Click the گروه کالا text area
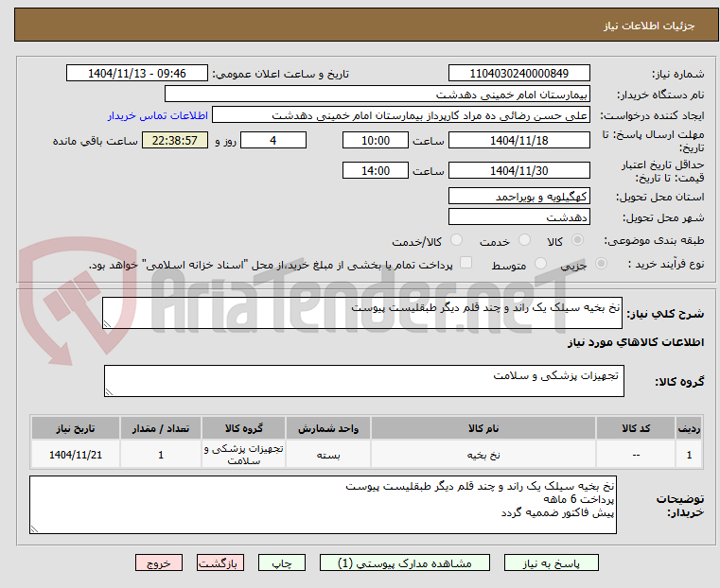Image resolution: width=720 pixels, height=588 pixels. [364, 381]
